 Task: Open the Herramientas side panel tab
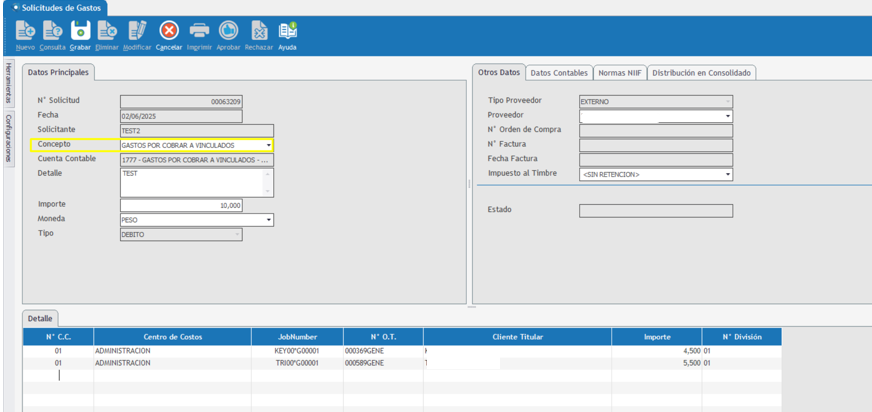(8, 82)
